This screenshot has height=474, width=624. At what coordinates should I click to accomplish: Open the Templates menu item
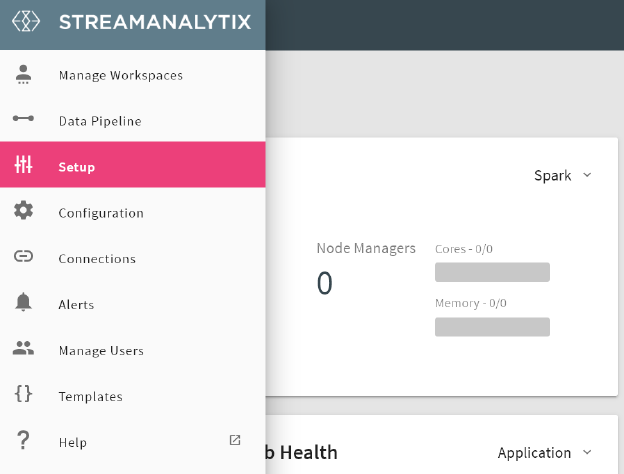[133, 396]
